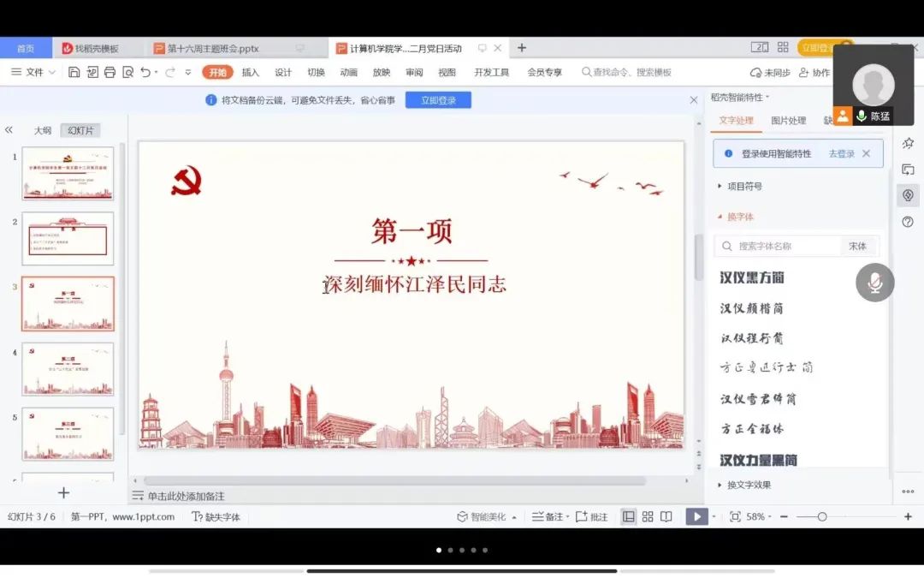The height and width of the screenshot is (578, 924).
Task: Click the fit-to-window zoom icon near 58%
Action: (x=733, y=515)
